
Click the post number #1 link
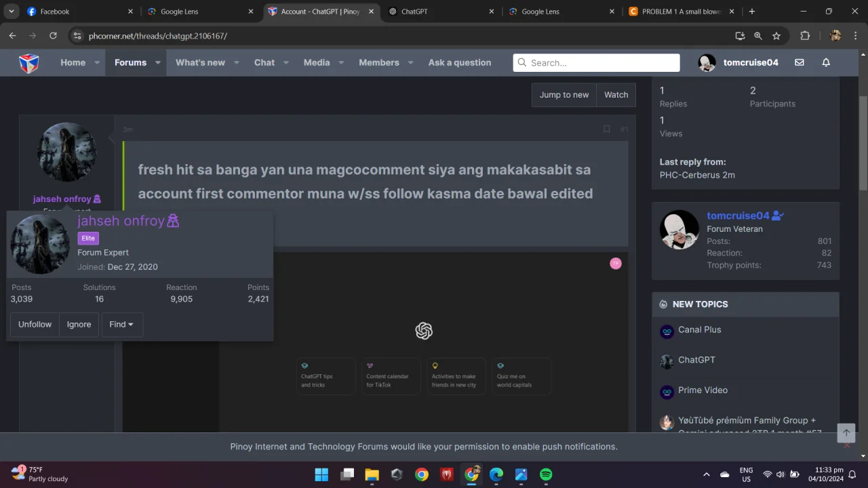pos(624,129)
